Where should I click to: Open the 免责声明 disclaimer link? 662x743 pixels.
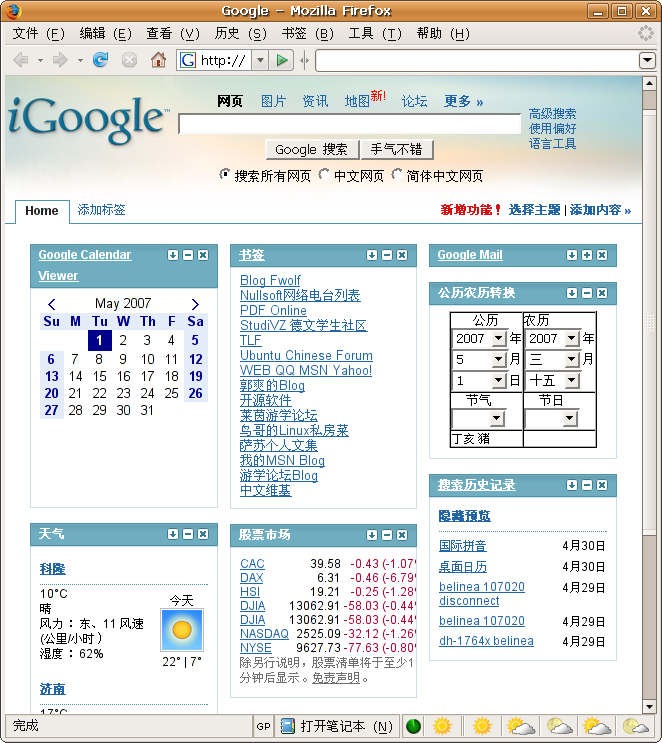(336, 678)
